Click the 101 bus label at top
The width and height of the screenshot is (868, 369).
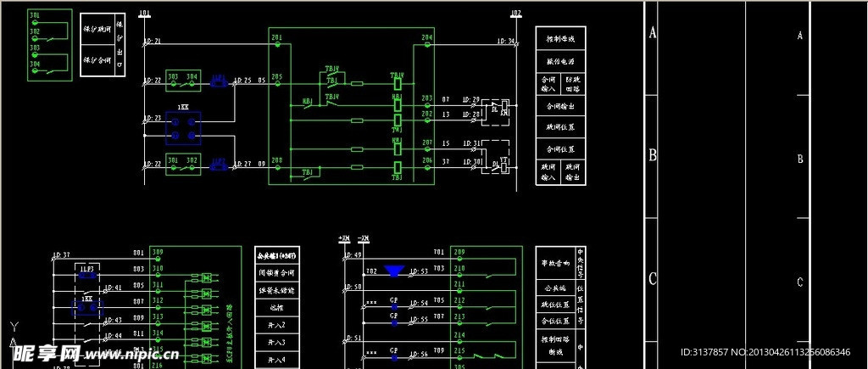click(145, 12)
